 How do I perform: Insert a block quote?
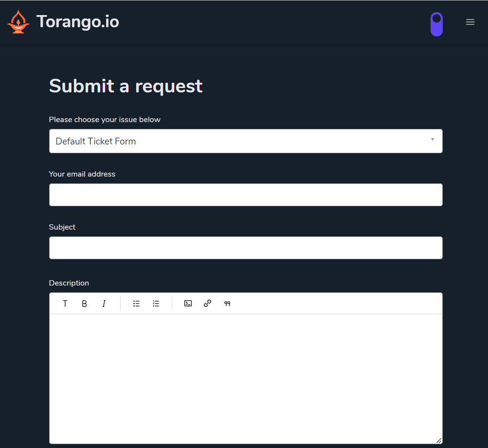click(227, 304)
